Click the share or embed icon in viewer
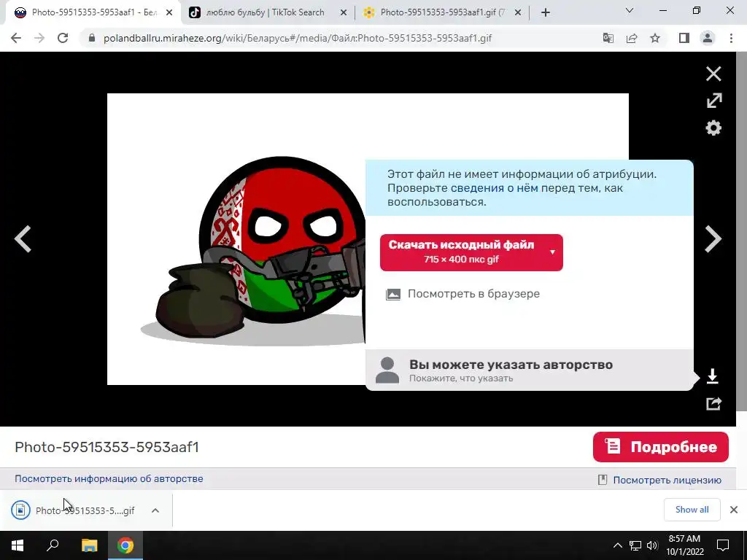Image resolution: width=747 pixels, height=560 pixels. coord(713,404)
